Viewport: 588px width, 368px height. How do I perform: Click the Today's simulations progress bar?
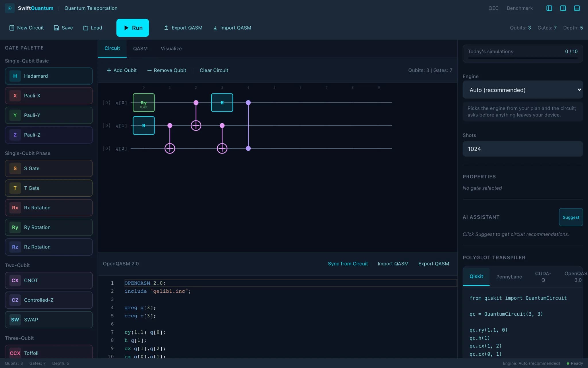[523, 58]
